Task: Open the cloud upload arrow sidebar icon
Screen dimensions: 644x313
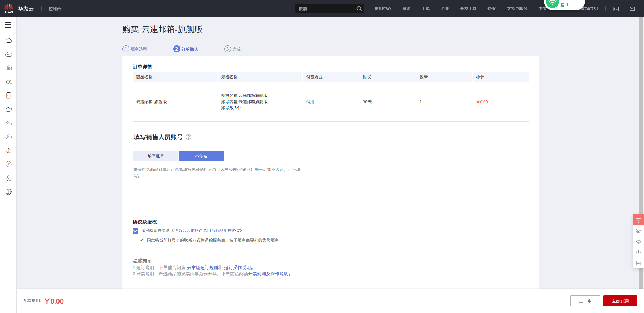Action: (9, 123)
